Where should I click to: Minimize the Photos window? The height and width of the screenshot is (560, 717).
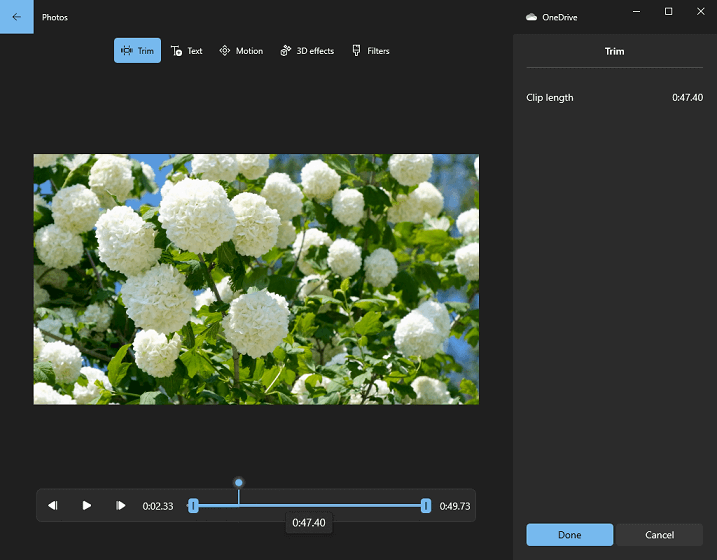tap(636, 11)
